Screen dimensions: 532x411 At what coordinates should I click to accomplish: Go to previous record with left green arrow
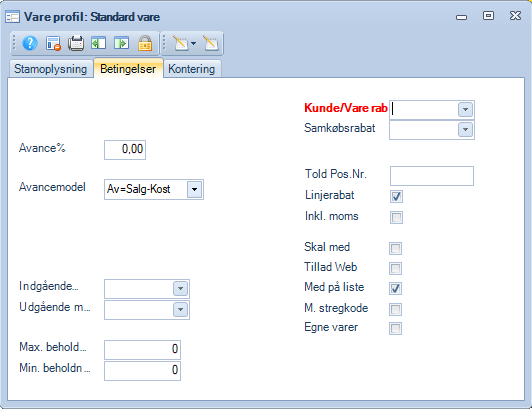[x=98, y=43]
